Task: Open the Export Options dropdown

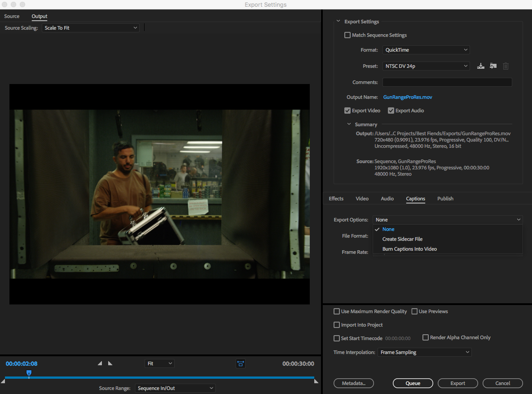Action: pyautogui.click(x=448, y=219)
